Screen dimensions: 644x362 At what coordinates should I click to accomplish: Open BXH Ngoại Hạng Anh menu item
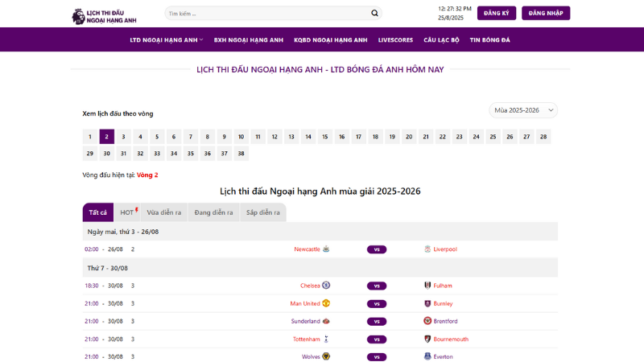click(249, 39)
